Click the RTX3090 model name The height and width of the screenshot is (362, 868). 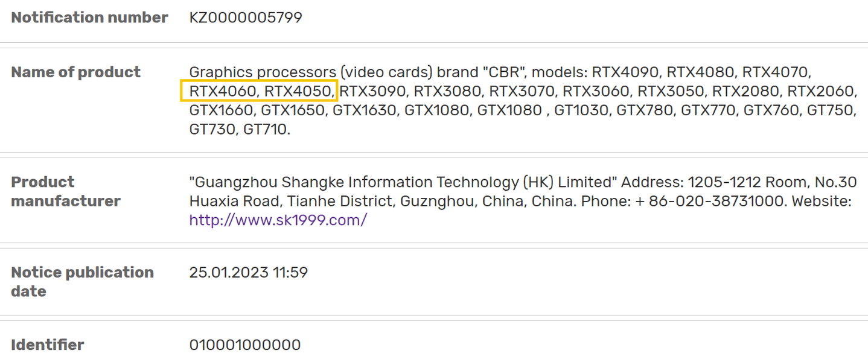coord(373,91)
